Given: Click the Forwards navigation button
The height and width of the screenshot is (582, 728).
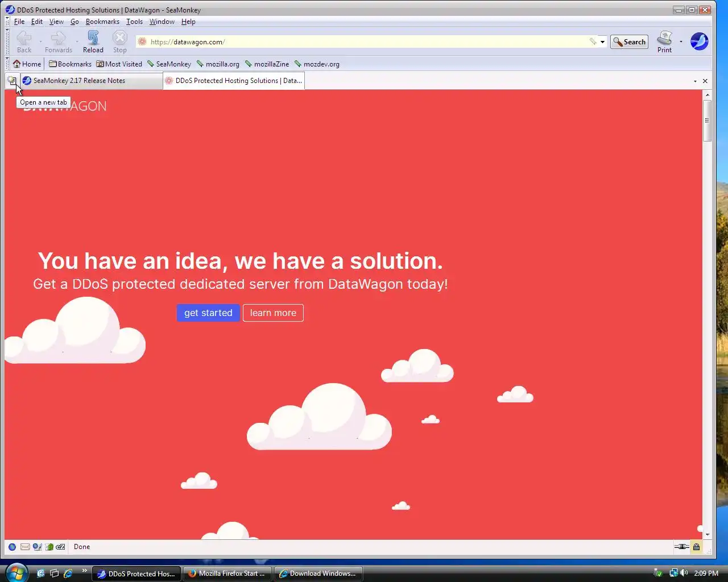Looking at the screenshot, I should pyautogui.click(x=58, y=42).
